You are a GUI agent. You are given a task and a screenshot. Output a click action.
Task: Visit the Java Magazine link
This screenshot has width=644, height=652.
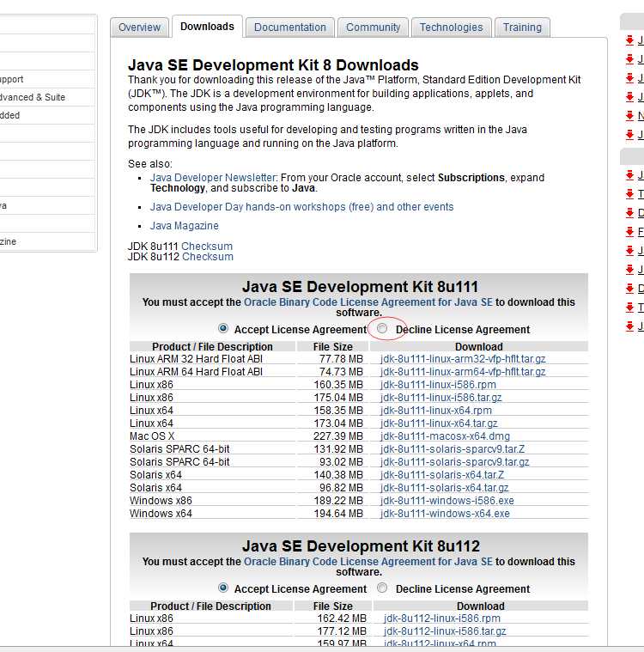pos(184,226)
